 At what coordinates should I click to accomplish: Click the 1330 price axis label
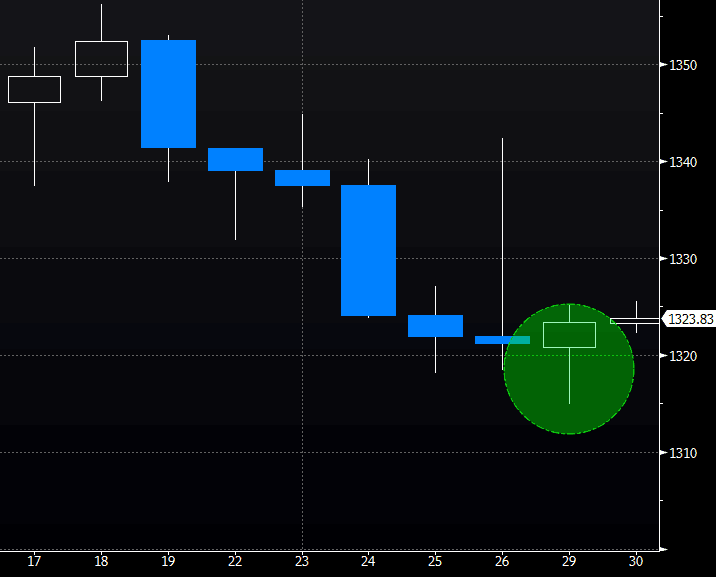coord(684,259)
